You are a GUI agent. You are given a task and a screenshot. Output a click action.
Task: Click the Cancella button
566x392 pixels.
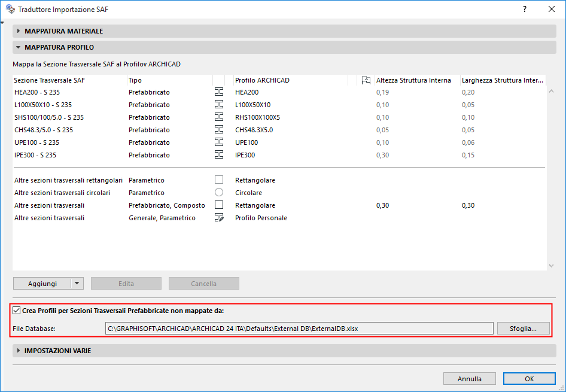pyautogui.click(x=203, y=283)
